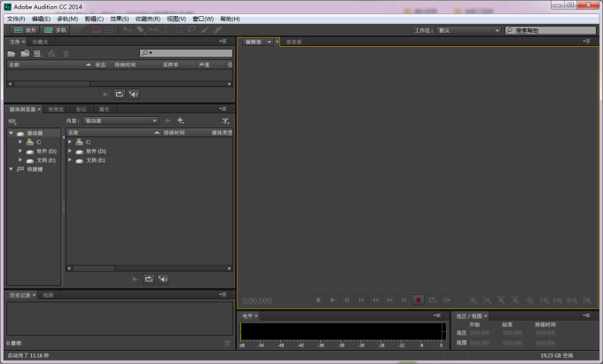This screenshot has height=364, width=603.
Task: Collapse the 快捷键 tree node
Action: [12, 169]
